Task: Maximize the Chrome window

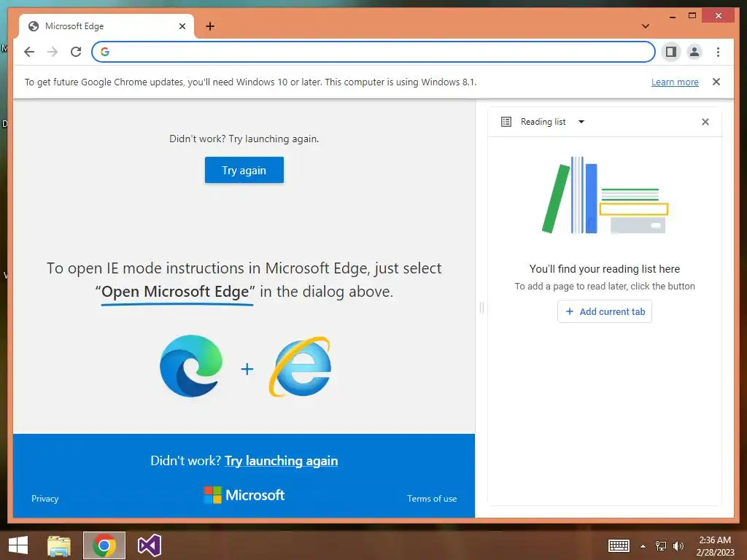Action: pyautogui.click(x=692, y=16)
